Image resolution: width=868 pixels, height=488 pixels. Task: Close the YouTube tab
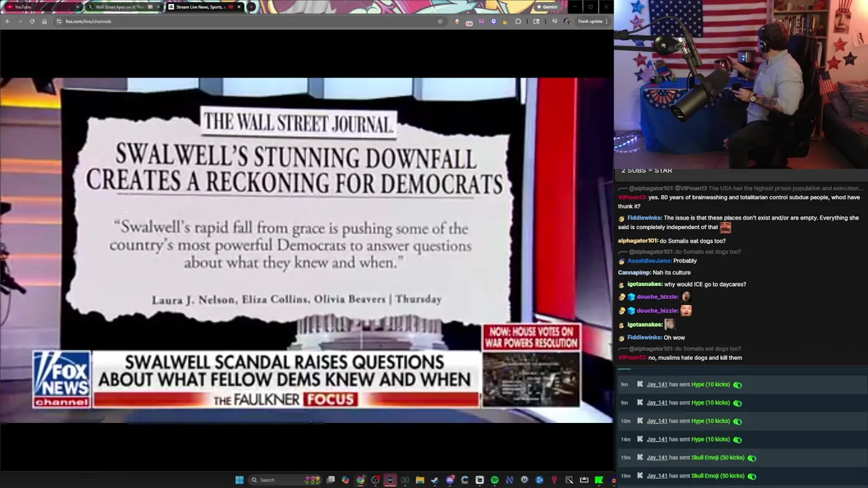pos(77,7)
